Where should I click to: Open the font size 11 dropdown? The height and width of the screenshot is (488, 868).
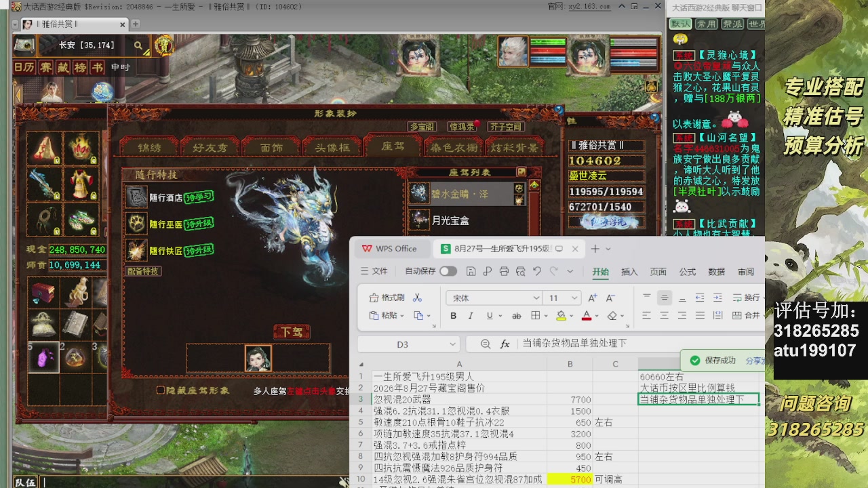574,298
